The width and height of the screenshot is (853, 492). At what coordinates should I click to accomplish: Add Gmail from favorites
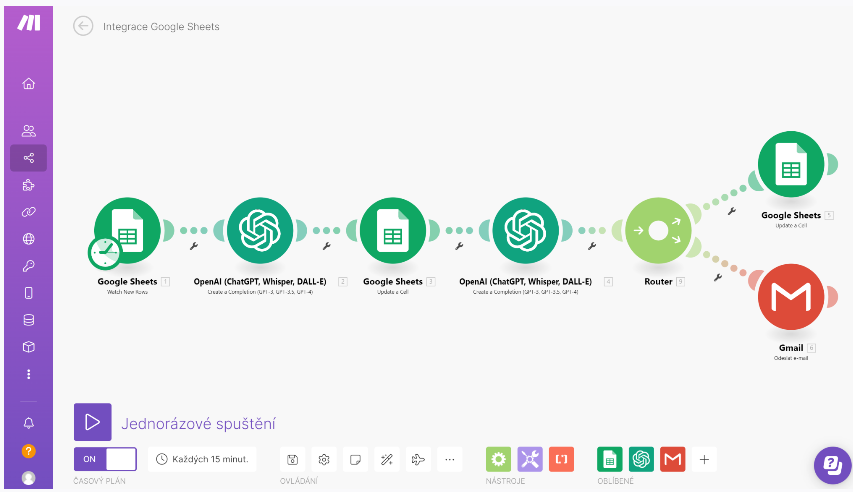point(673,459)
